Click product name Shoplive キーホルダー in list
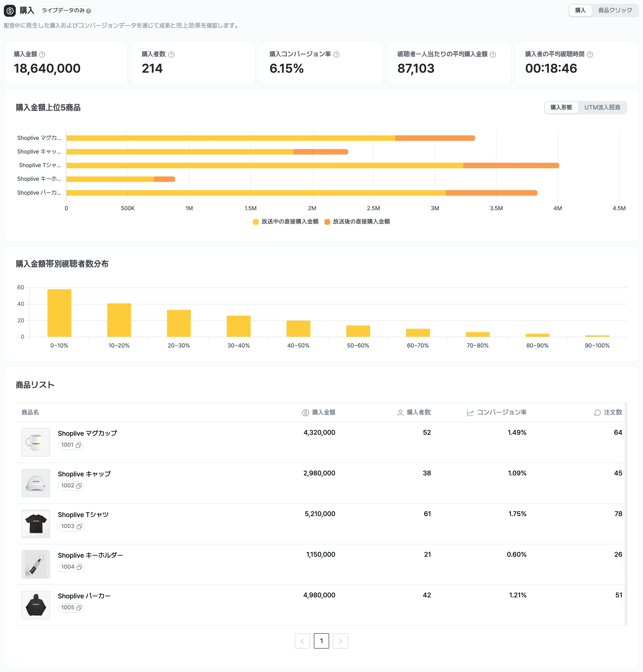Viewport: 643px width, 672px height. [90, 555]
